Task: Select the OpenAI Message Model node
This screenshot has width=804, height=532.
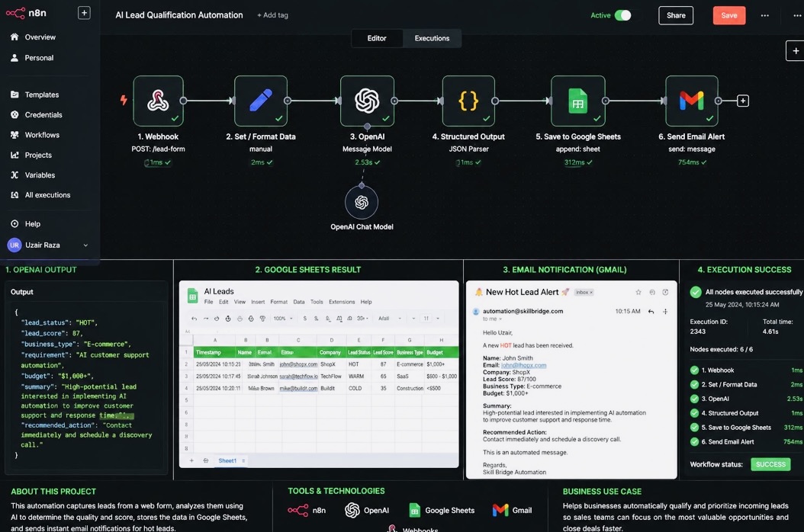Action: point(367,101)
